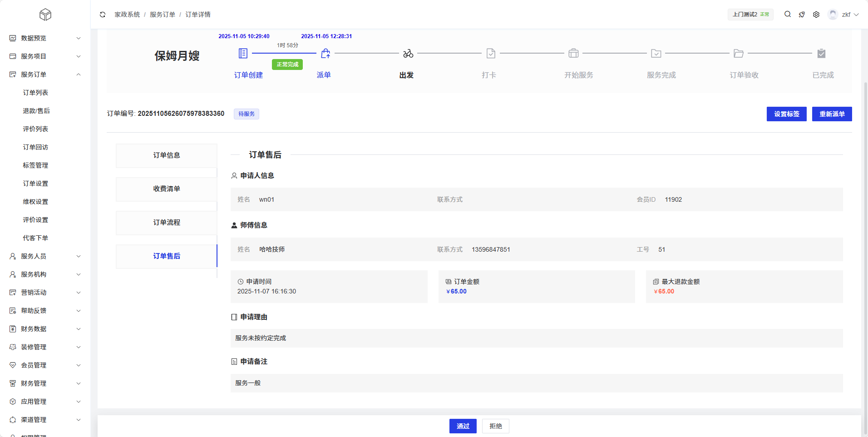868x437 pixels.
Task: Click the 打卡 step icon
Action: coord(491,54)
